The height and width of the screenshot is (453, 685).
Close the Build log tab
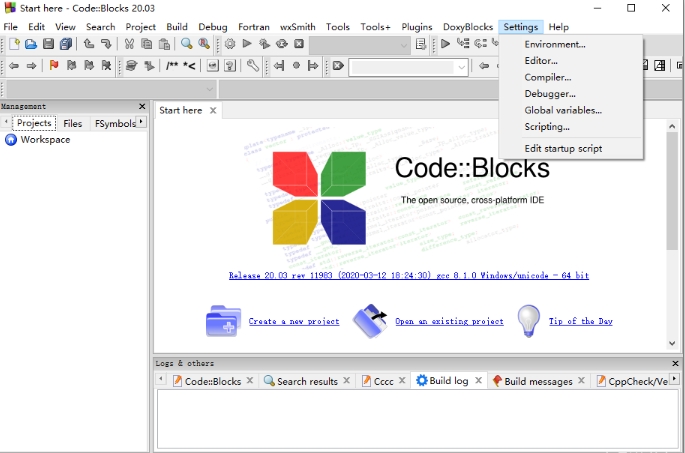coord(478,381)
